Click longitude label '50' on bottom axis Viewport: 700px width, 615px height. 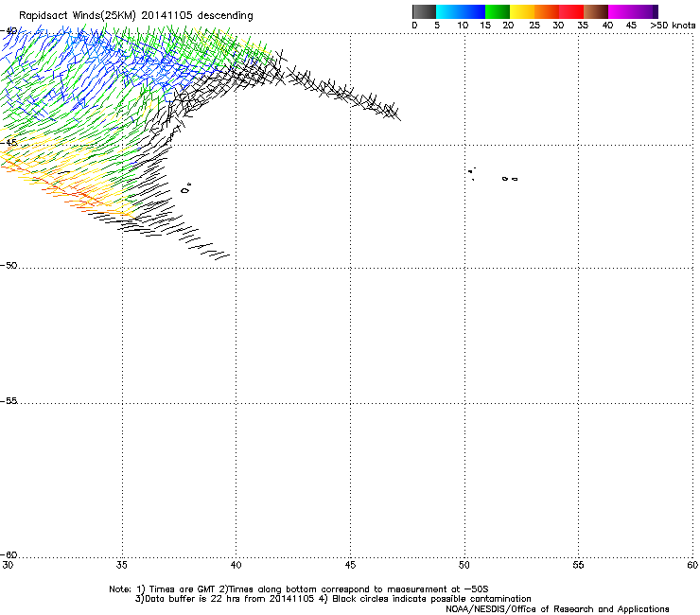point(464,566)
